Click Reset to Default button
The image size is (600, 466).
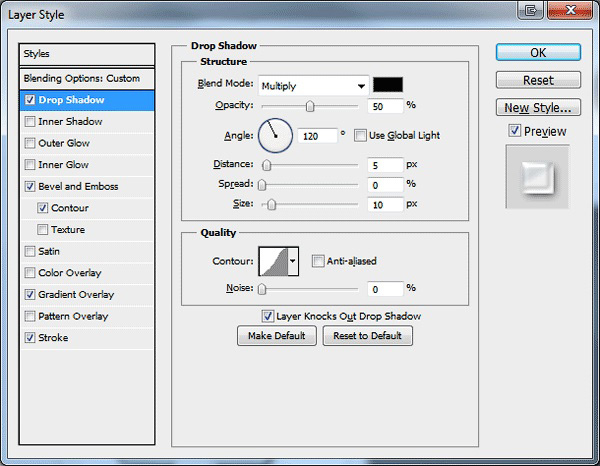click(x=368, y=336)
